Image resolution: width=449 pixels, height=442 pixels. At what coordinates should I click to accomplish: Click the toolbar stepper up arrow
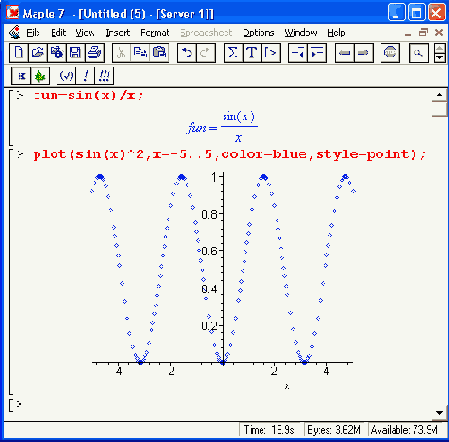click(440, 48)
